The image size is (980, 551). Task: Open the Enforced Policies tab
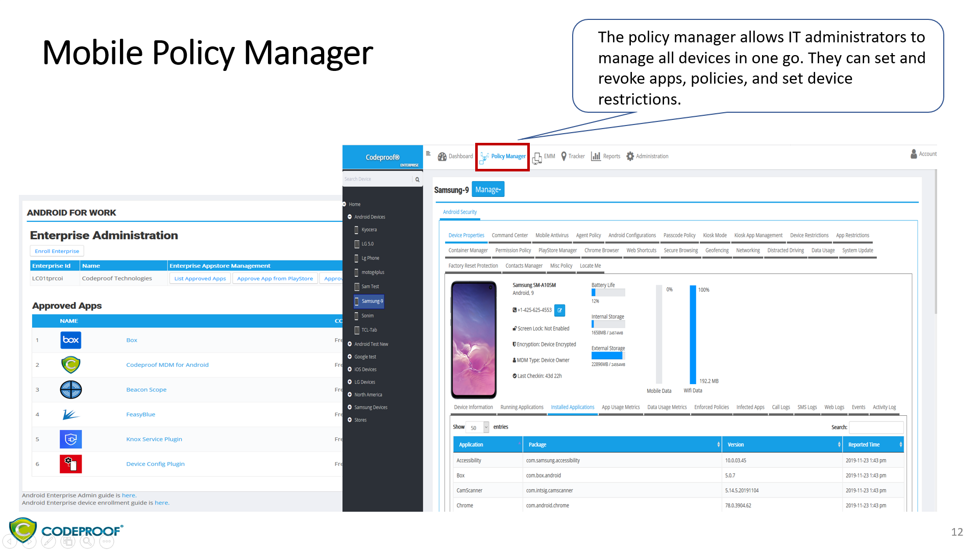point(712,408)
